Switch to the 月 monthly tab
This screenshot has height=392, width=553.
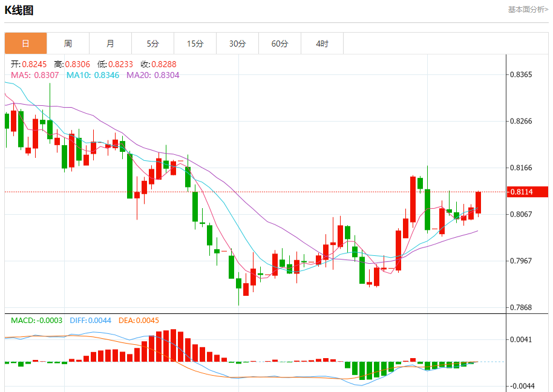(110, 44)
